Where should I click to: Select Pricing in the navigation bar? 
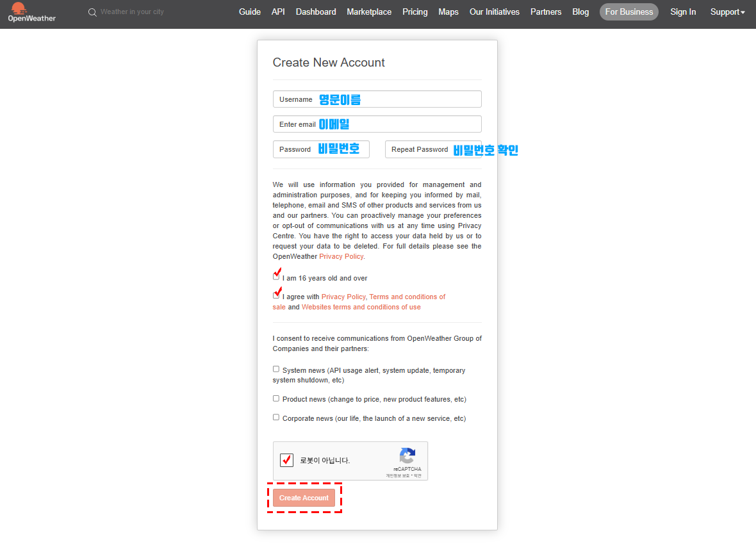click(415, 12)
